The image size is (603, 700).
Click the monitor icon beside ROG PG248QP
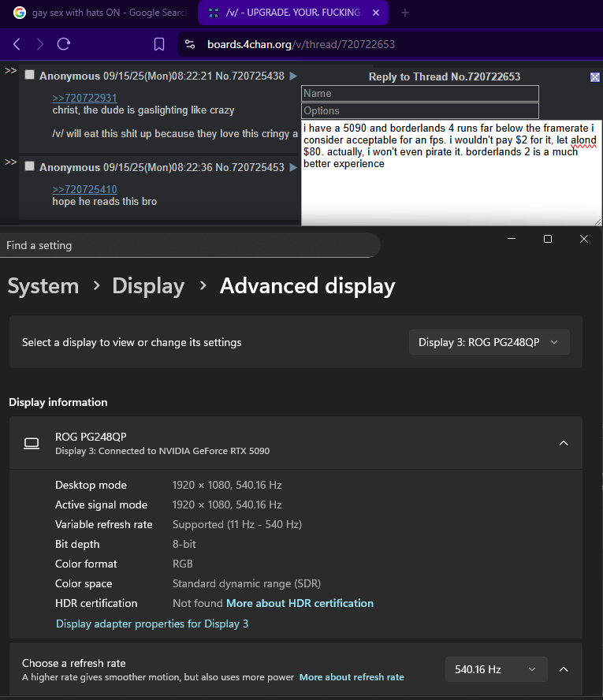coord(32,443)
